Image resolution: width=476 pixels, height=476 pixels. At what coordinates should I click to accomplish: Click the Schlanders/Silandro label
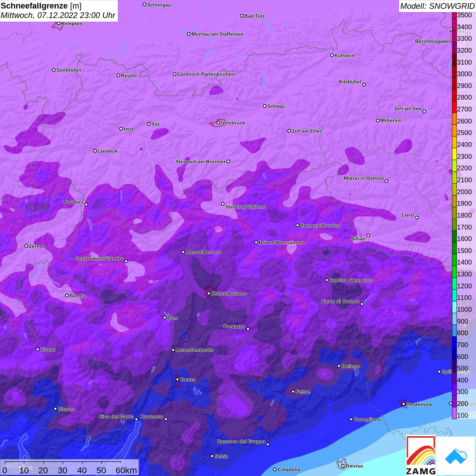click(100, 258)
